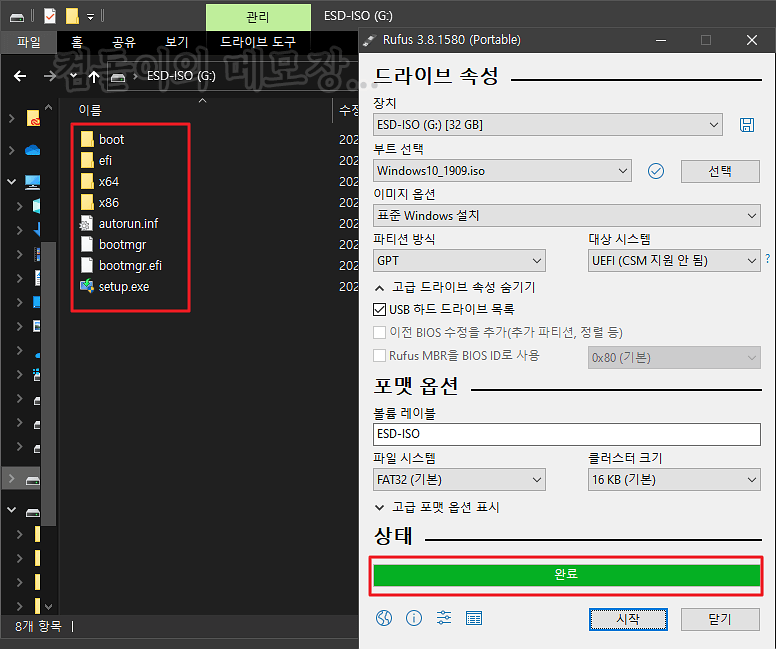Sort files by the 이름 column header

point(90,110)
